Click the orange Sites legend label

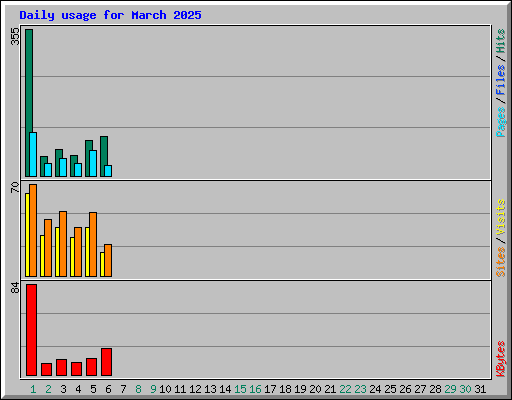point(500,262)
